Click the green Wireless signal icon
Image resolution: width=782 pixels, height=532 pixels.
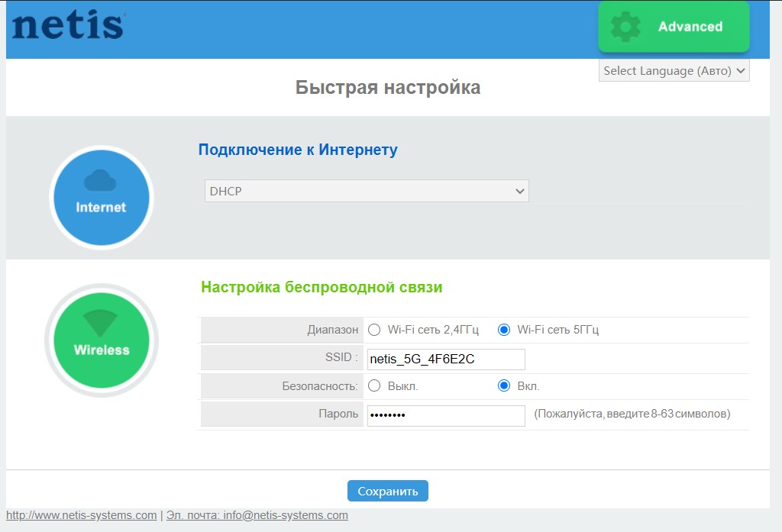click(x=100, y=340)
